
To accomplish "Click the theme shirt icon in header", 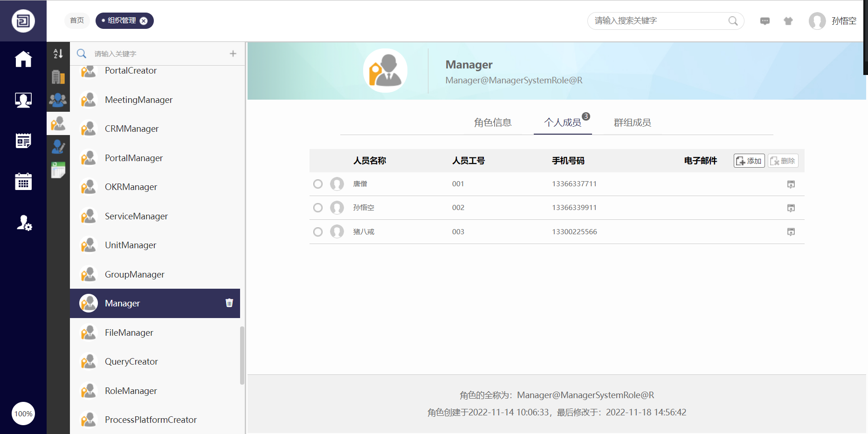I will [788, 21].
